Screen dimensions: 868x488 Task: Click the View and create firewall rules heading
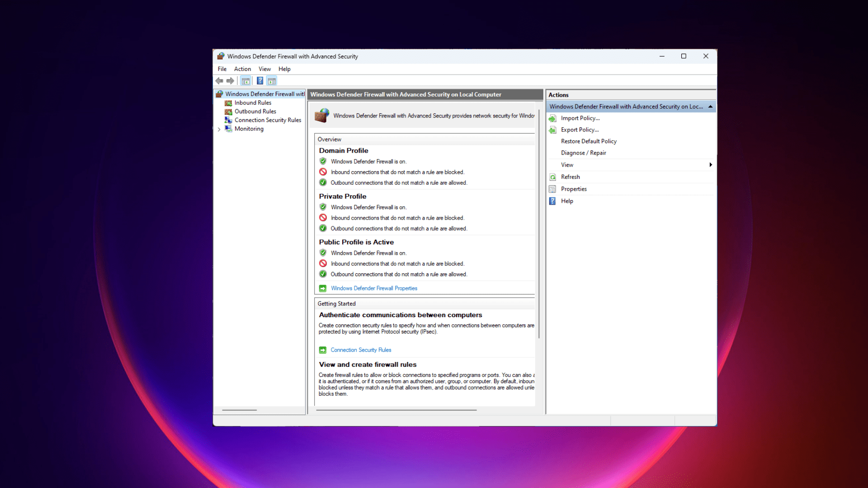(x=368, y=365)
